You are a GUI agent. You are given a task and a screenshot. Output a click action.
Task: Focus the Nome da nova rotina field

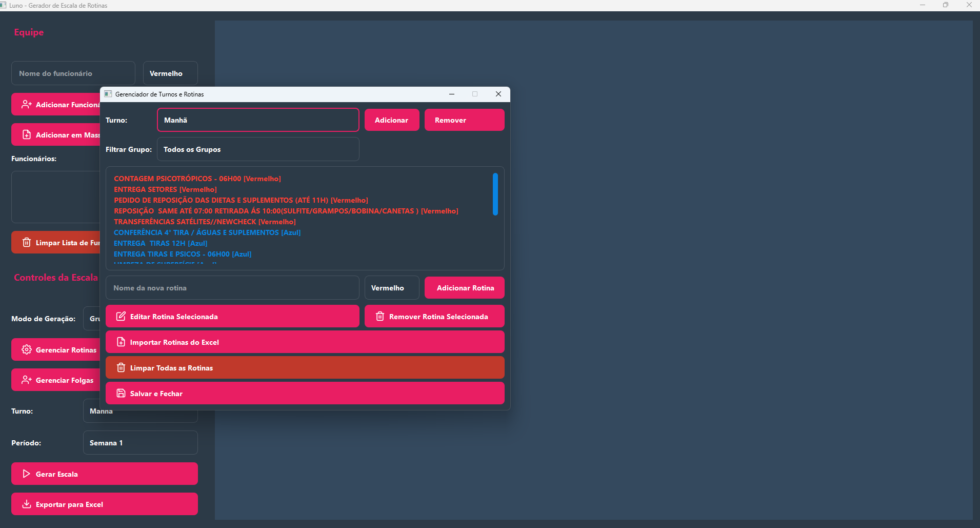pos(232,288)
